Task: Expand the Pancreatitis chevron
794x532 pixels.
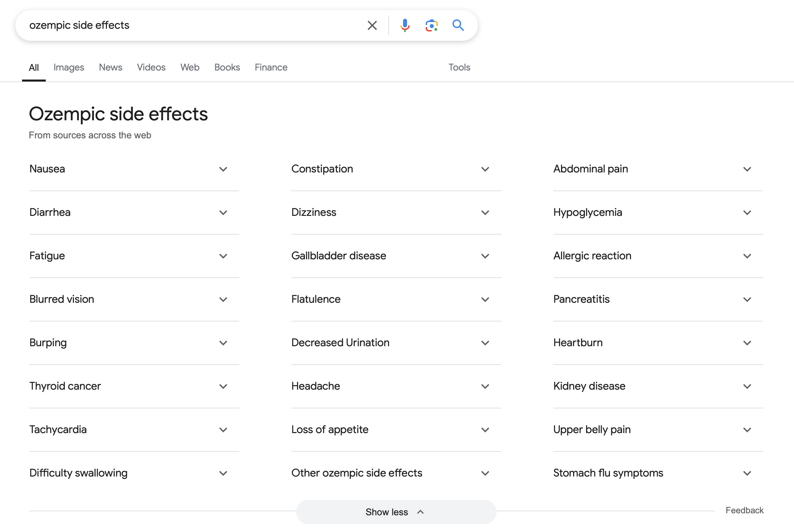Action: pyautogui.click(x=747, y=300)
